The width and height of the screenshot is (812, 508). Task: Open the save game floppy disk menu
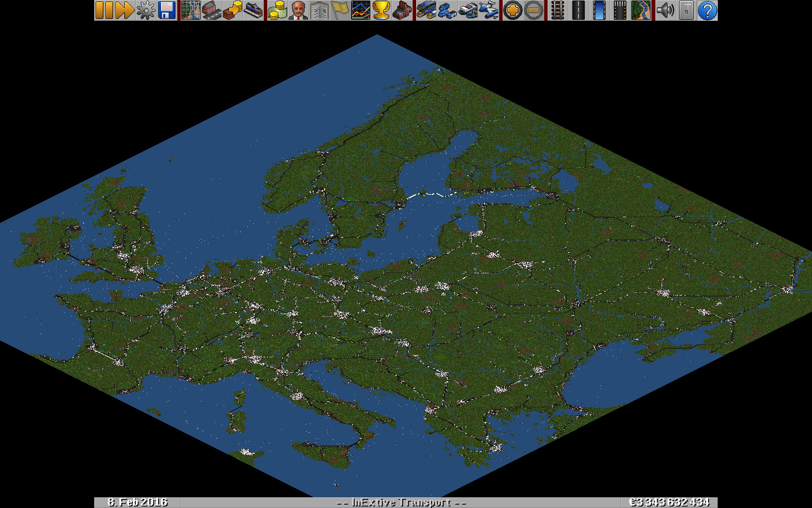[x=167, y=10]
